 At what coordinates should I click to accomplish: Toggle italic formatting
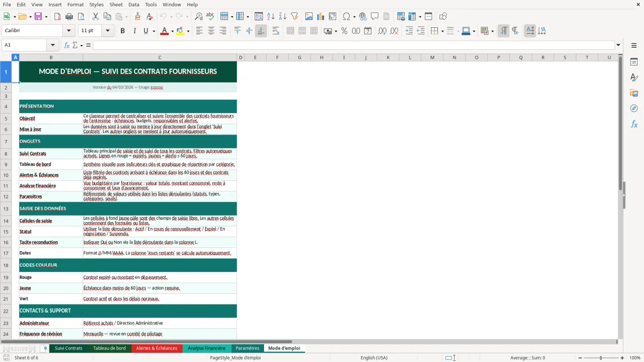click(x=134, y=31)
